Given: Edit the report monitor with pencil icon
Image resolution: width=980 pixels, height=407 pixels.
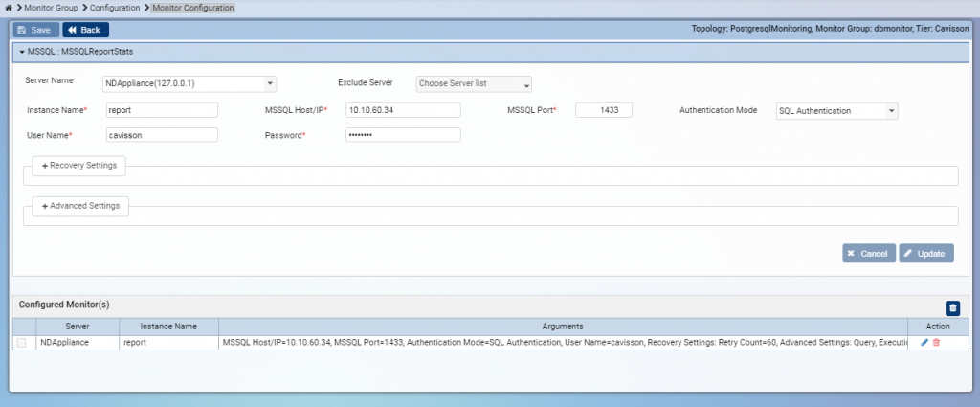Looking at the screenshot, I should point(924,343).
